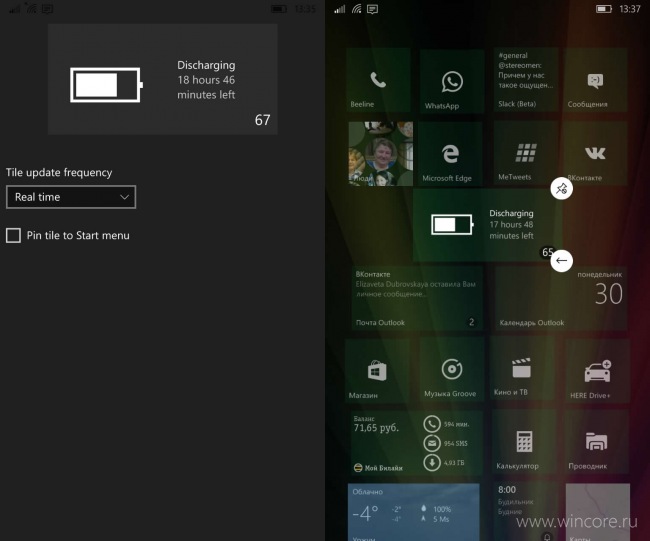Screen dimensions: 650x541
Task: Enable Pin tile to Start menu checkbox
Action: [x=13, y=235]
